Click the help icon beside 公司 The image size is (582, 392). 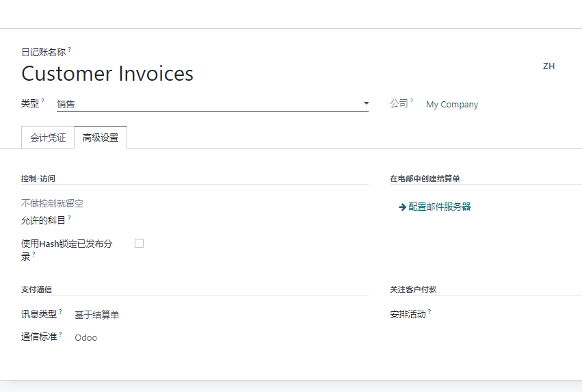coord(412,101)
